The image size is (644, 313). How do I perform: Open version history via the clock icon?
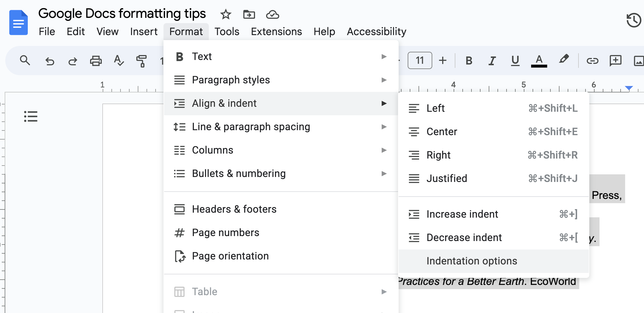(633, 20)
